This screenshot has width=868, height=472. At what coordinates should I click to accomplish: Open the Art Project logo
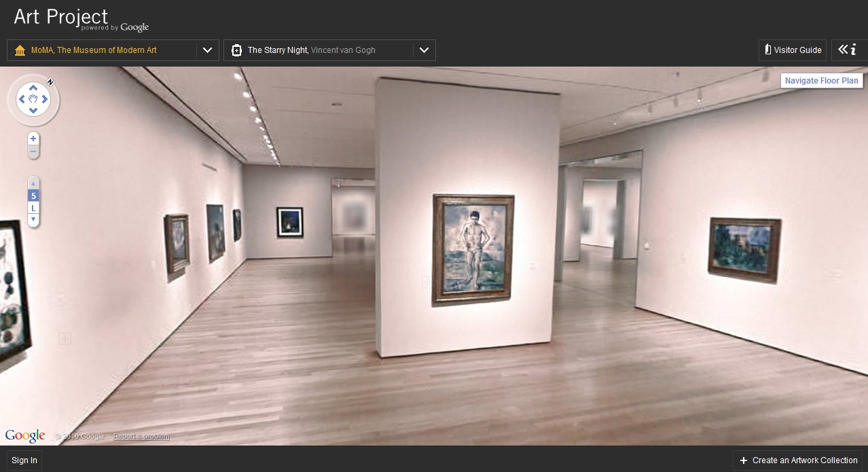[x=61, y=17]
